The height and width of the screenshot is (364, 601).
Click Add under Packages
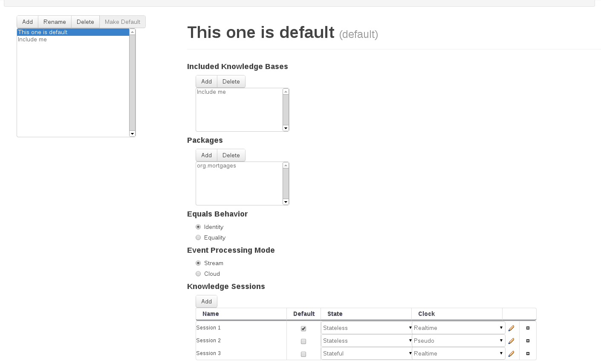(x=206, y=155)
